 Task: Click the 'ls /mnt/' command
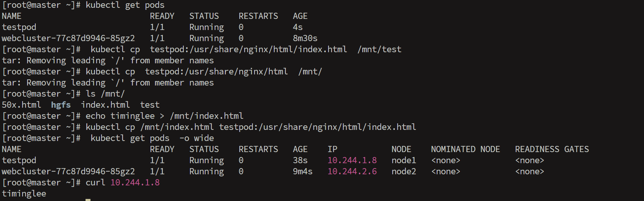click(105, 94)
